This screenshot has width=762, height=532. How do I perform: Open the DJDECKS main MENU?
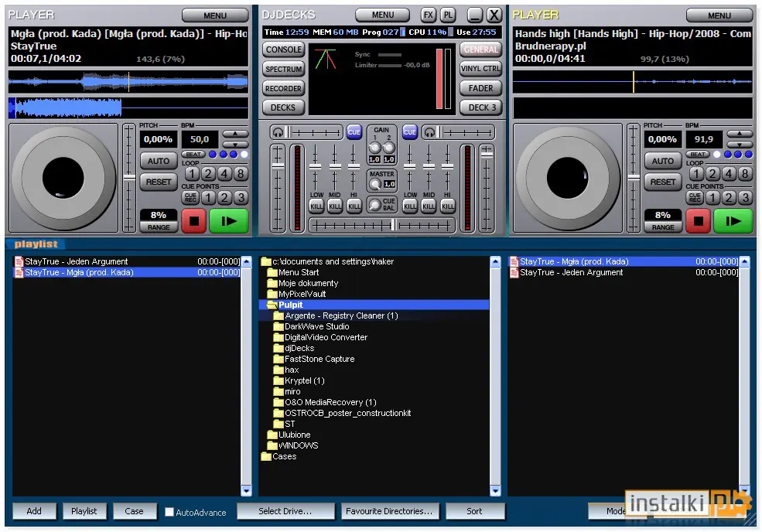(383, 15)
